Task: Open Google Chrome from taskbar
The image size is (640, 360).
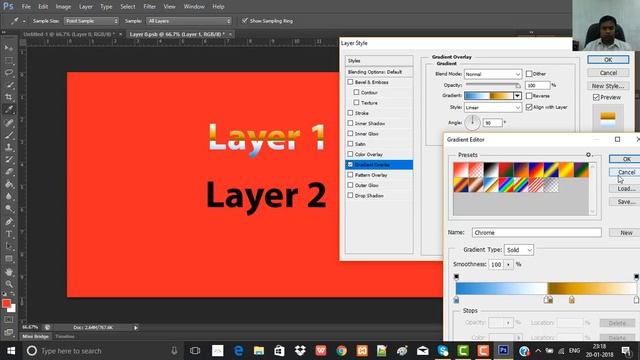Action: [341, 351]
